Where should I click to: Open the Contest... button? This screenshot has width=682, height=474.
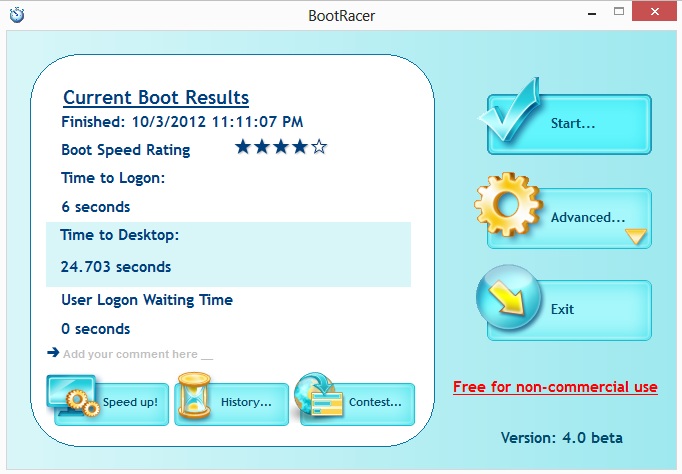tap(358, 404)
